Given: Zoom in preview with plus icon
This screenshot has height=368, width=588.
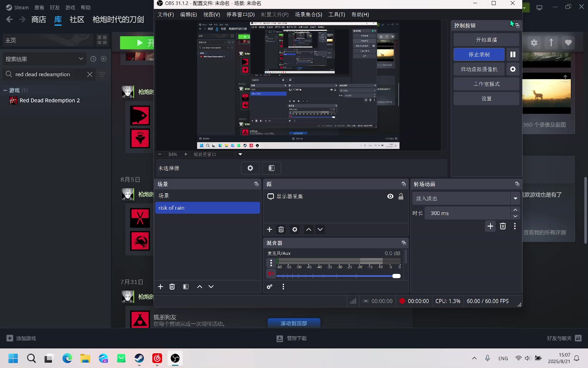Looking at the screenshot, I should (x=186, y=154).
